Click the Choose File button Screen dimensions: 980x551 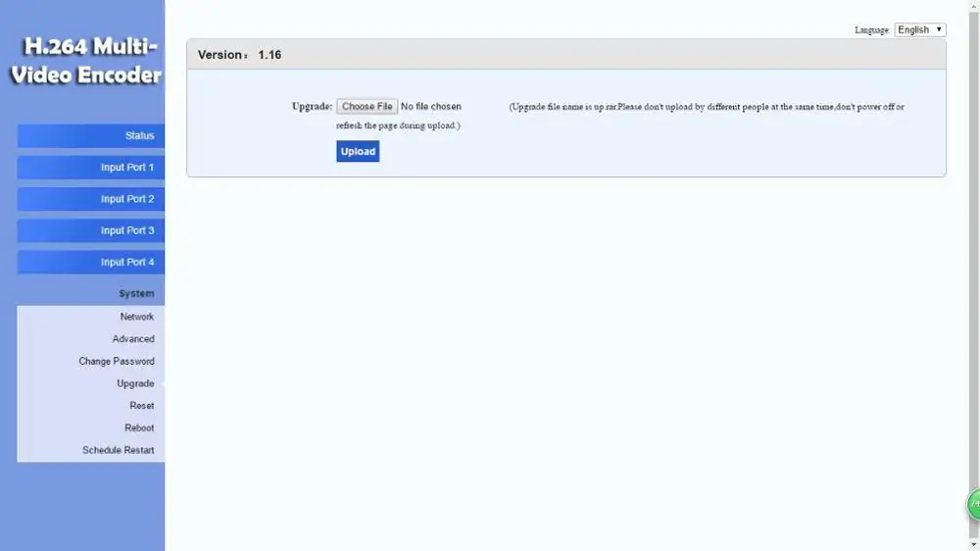point(367,106)
